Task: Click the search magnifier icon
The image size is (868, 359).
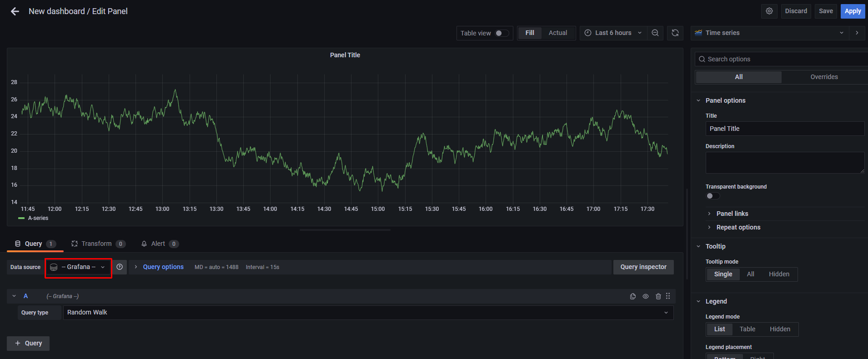Action: (x=702, y=60)
